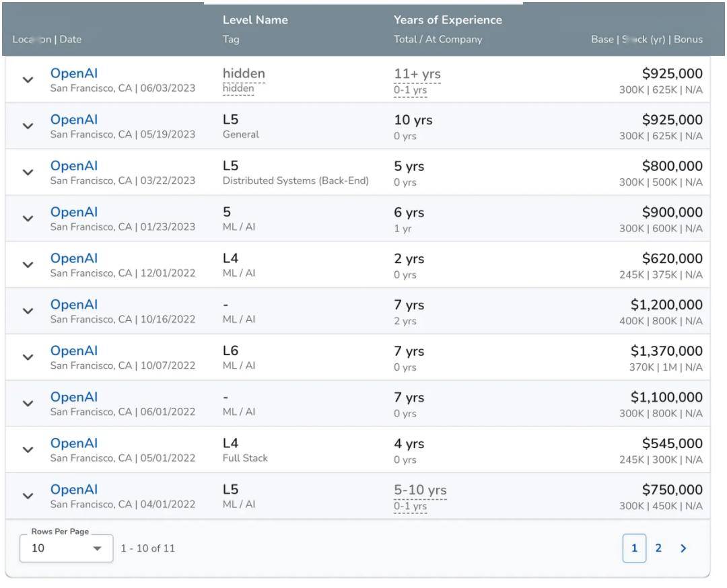Go to page 2 of results
This screenshot has width=727, height=588.
pyautogui.click(x=658, y=548)
